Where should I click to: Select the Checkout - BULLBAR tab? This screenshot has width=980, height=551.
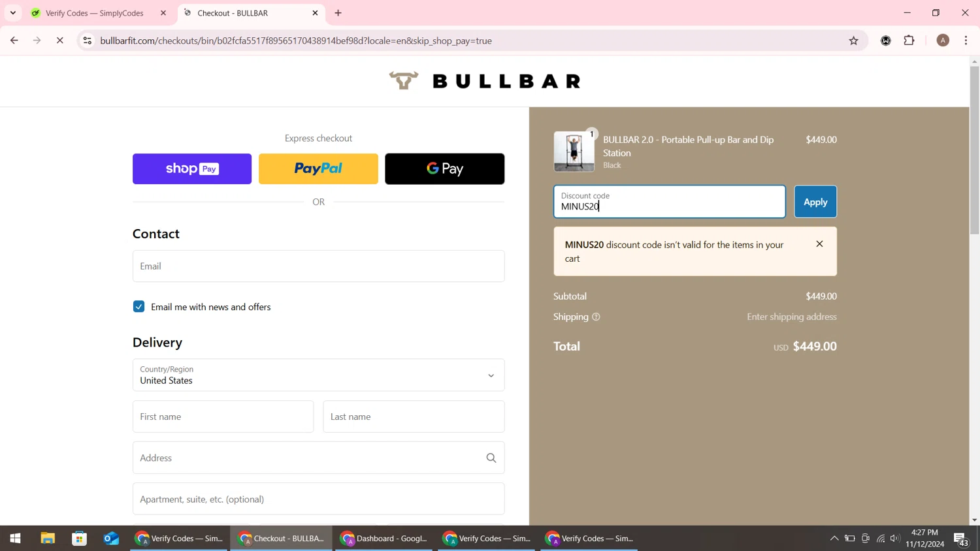click(252, 13)
